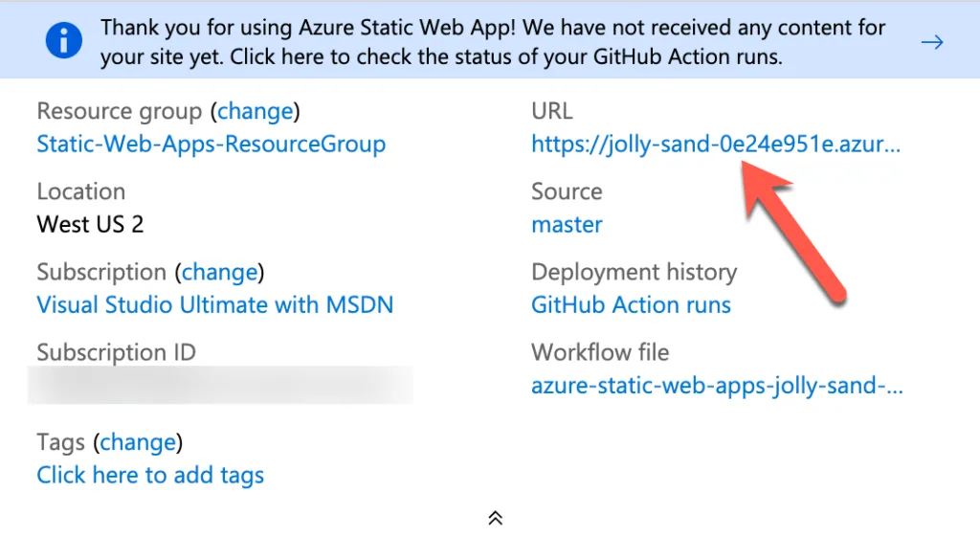The image size is (980, 536).
Task: Open Visual Studio Ultimate with MSDN subscription
Action: coord(214,305)
